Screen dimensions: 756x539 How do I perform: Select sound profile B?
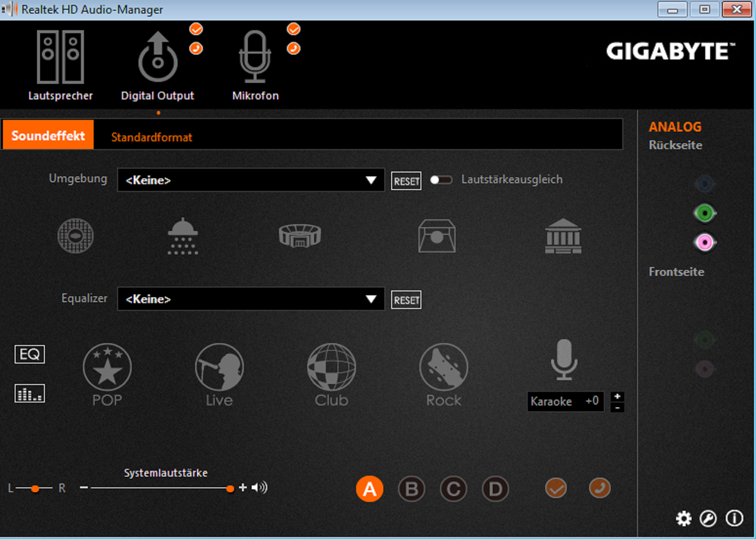412,489
